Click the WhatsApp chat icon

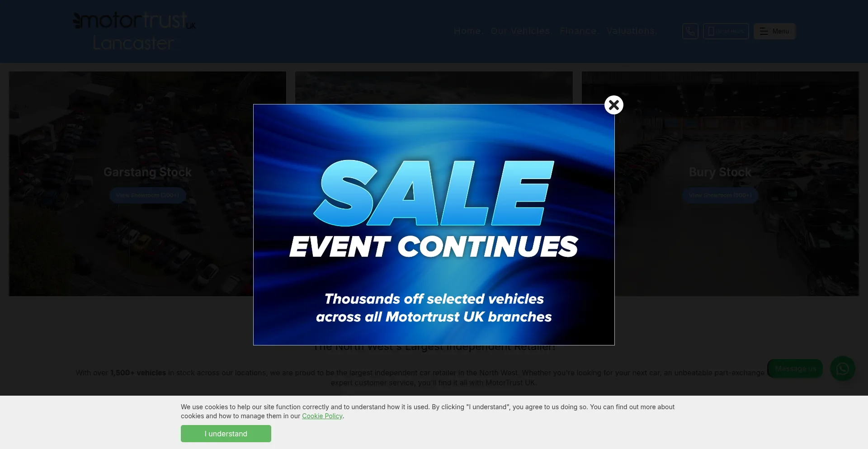(843, 369)
